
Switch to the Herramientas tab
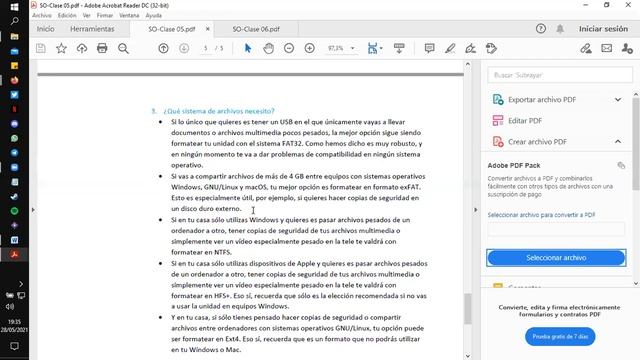tap(92, 29)
